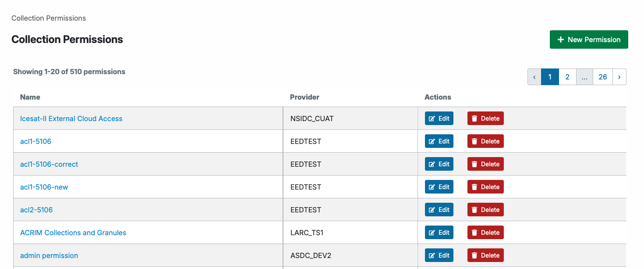
Task: Click the Collection Permissions breadcrumb
Action: pos(49,18)
